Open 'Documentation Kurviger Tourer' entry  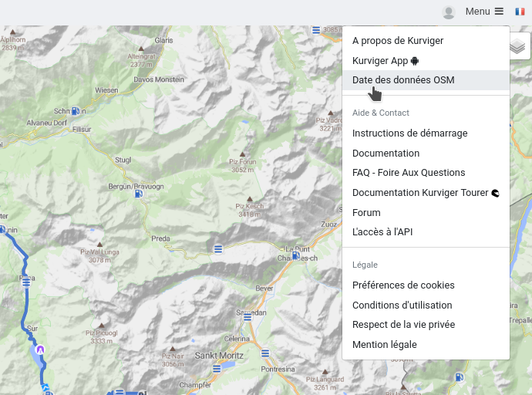click(426, 193)
